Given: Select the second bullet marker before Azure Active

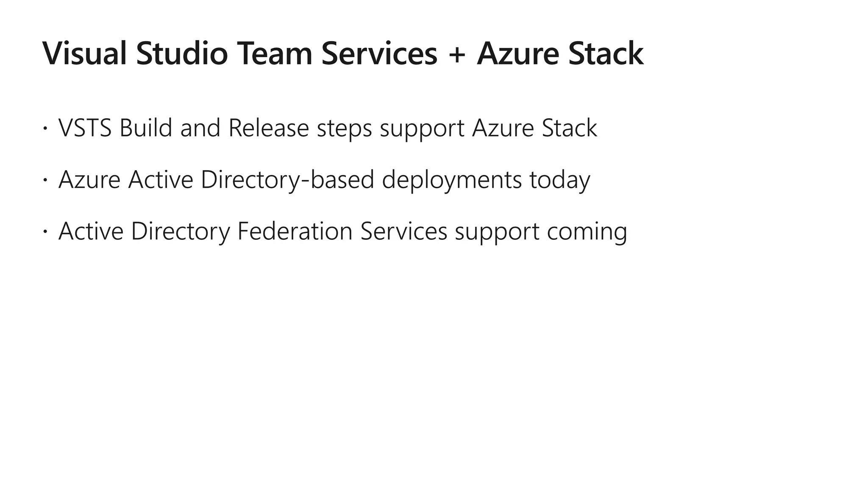Looking at the screenshot, I should click(45, 180).
